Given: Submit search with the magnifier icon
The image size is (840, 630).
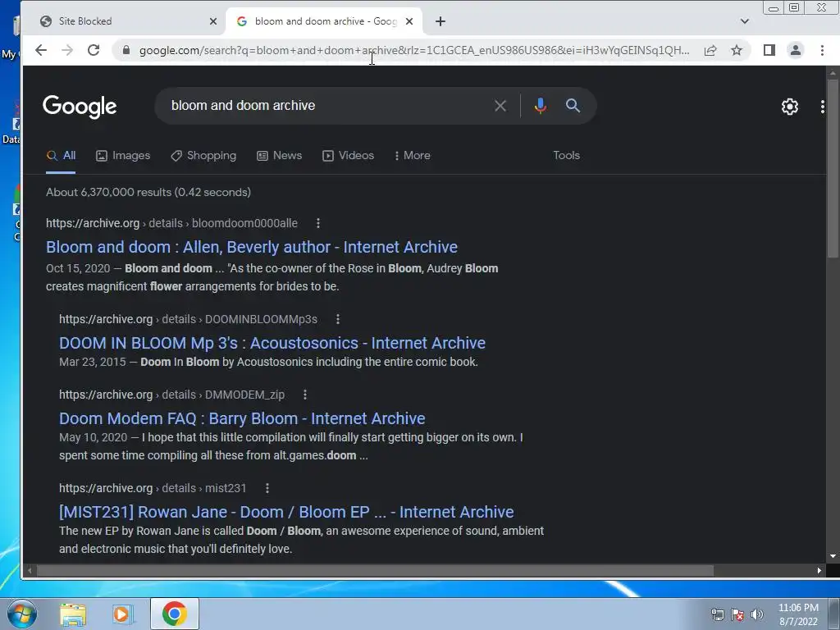Looking at the screenshot, I should point(573,106).
